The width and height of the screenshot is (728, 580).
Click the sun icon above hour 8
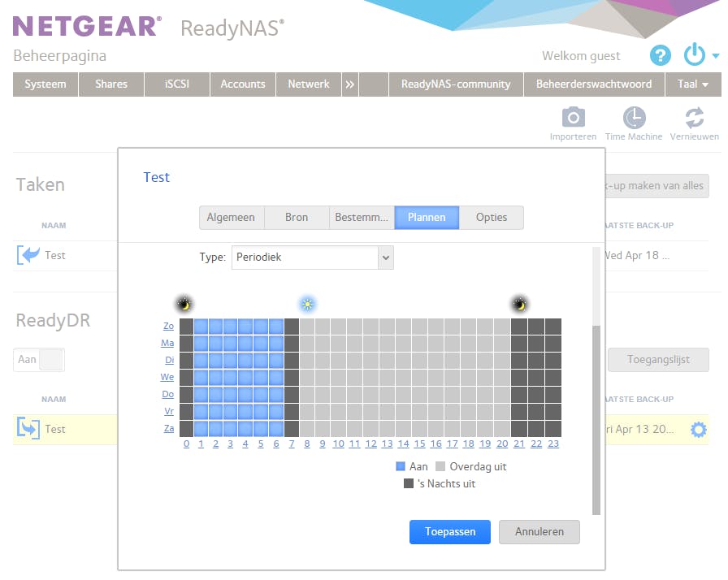307,305
